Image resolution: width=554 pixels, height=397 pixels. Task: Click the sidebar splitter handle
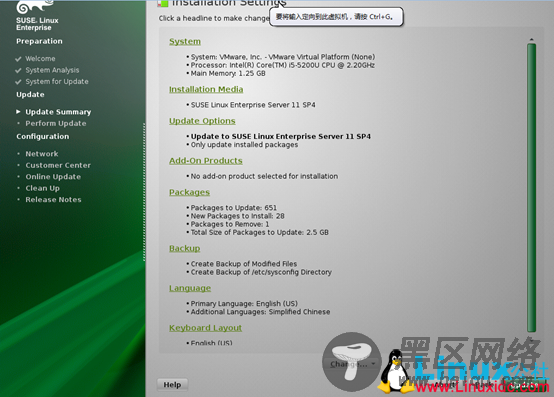point(144,192)
